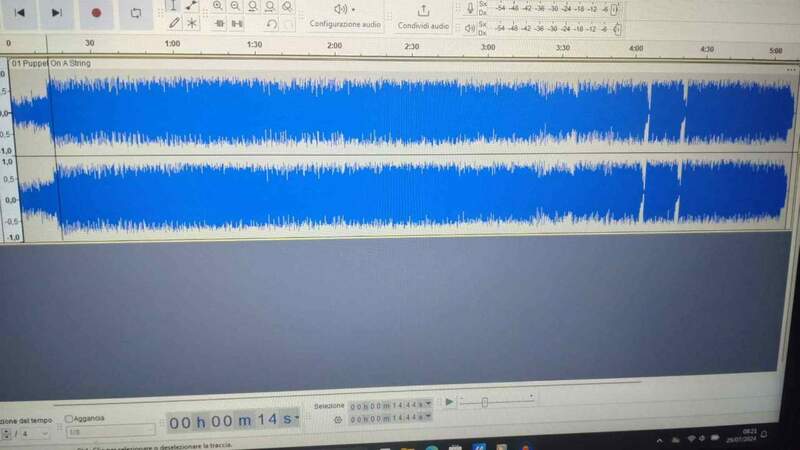This screenshot has height=450, width=800.
Task: Open the track three-dots options menu
Action: [x=790, y=70]
